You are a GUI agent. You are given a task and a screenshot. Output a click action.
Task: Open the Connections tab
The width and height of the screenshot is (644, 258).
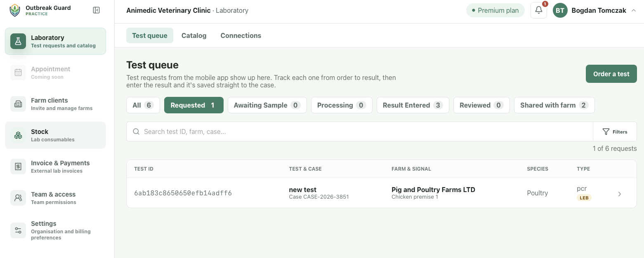(241, 35)
